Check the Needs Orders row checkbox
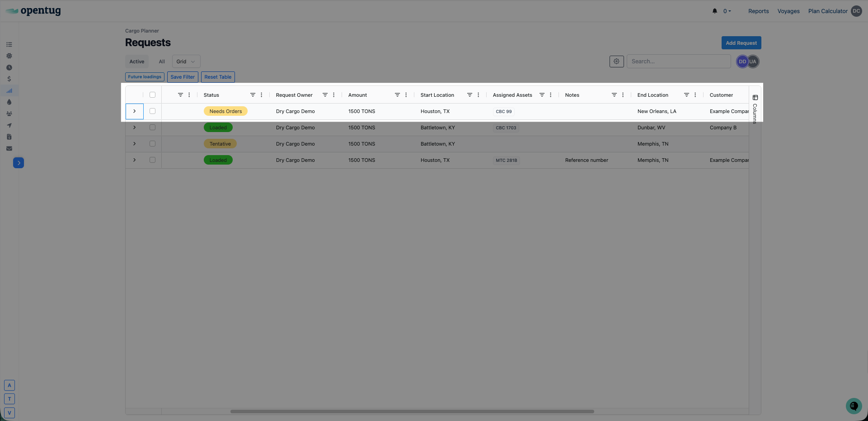Viewport: 868px width, 421px height. tap(152, 111)
